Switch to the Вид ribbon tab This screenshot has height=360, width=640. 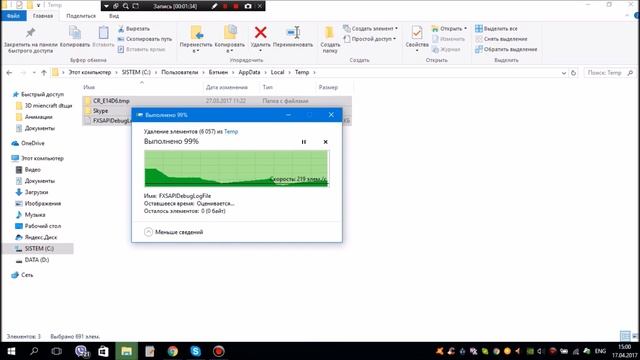[114, 16]
